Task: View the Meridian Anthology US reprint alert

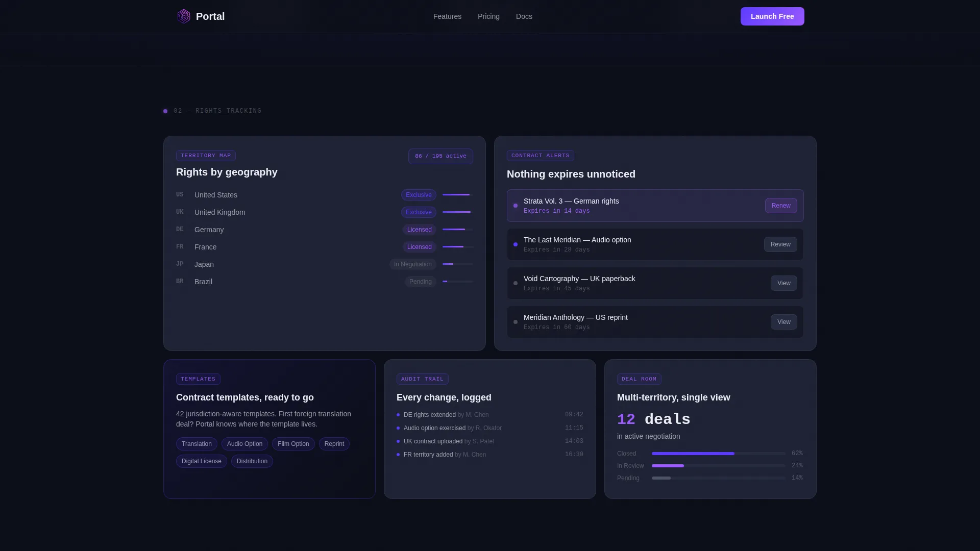Action: point(783,322)
